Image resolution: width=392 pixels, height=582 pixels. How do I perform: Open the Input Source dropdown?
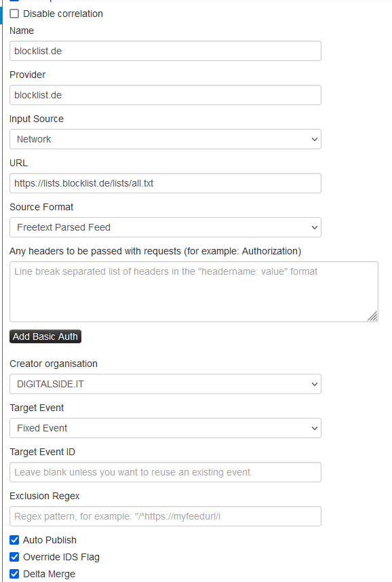pyautogui.click(x=165, y=139)
